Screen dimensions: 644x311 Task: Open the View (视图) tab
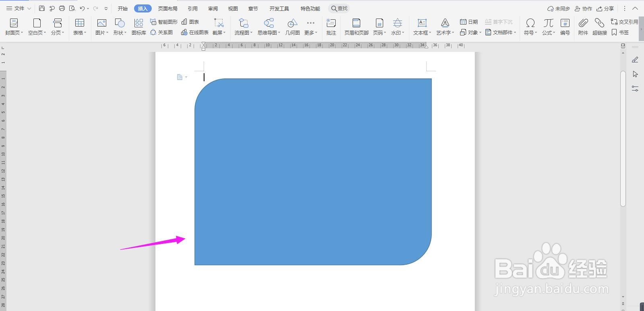pos(233,8)
